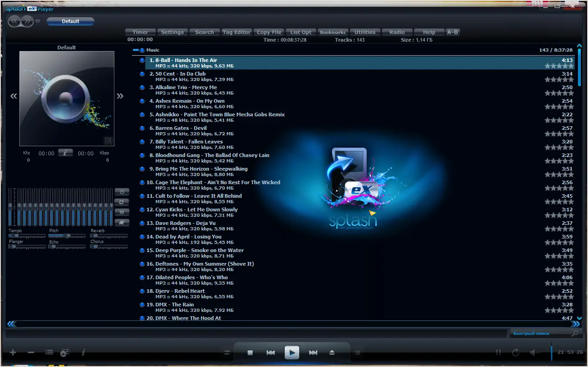Click the equalizer reset arrows icon
This screenshot has height=367, width=588.
(x=122, y=202)
